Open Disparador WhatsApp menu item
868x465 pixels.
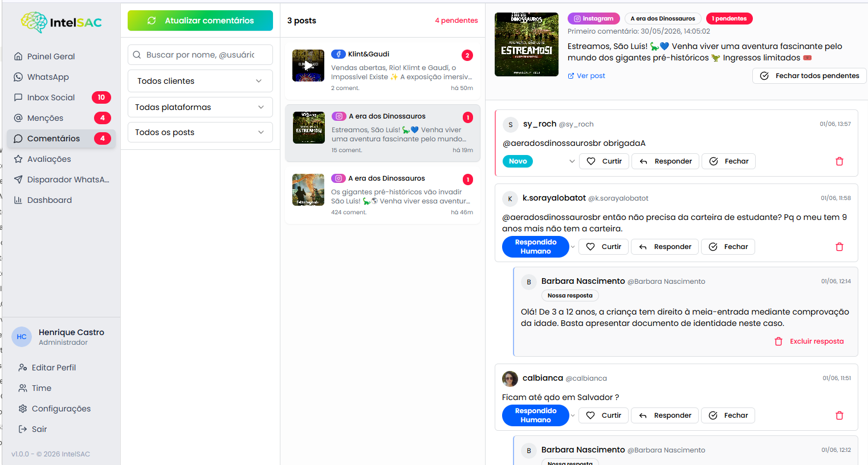pyautogui.click(x=61, y=180)
